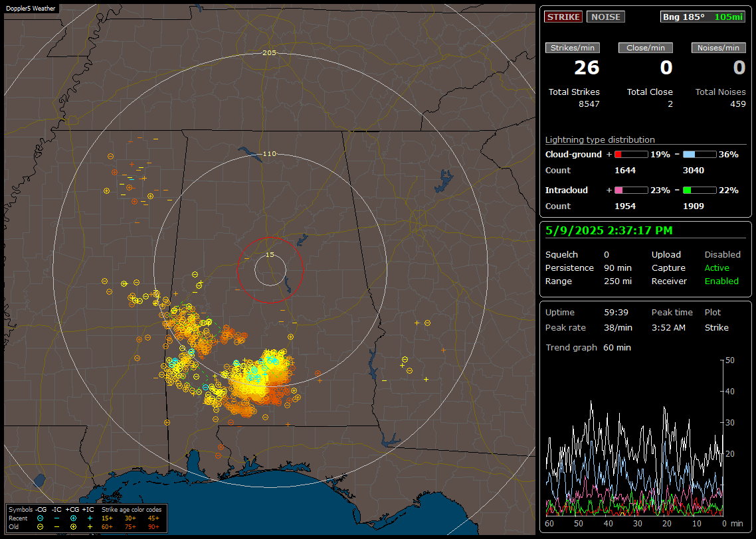
Task: Click the negative Intracloud green bar
Action: pos(700,191)
